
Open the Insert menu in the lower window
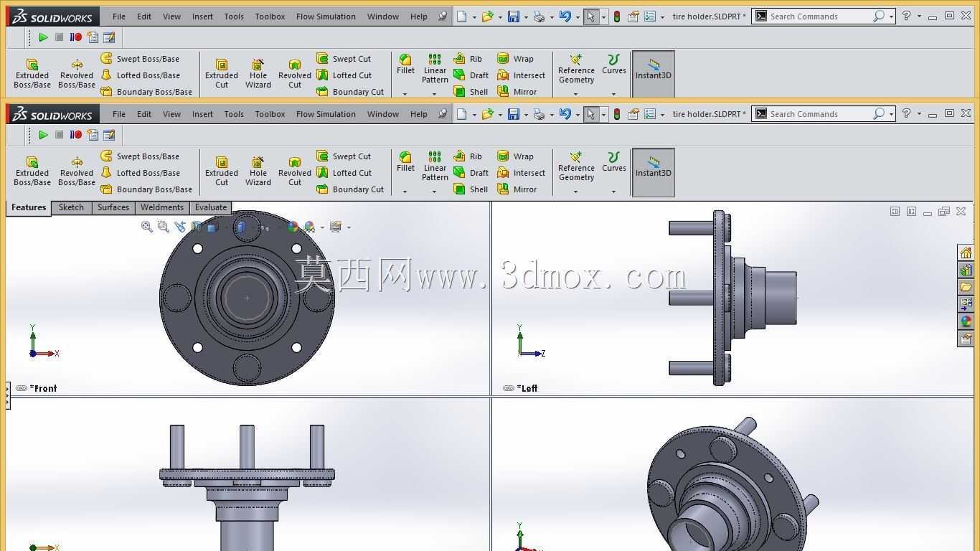point(202,114)
